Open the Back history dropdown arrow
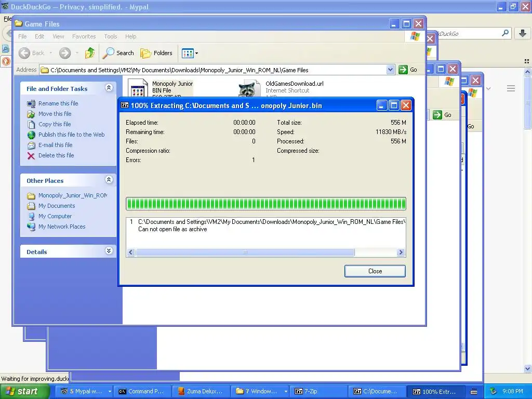 (x=51, y=53)
